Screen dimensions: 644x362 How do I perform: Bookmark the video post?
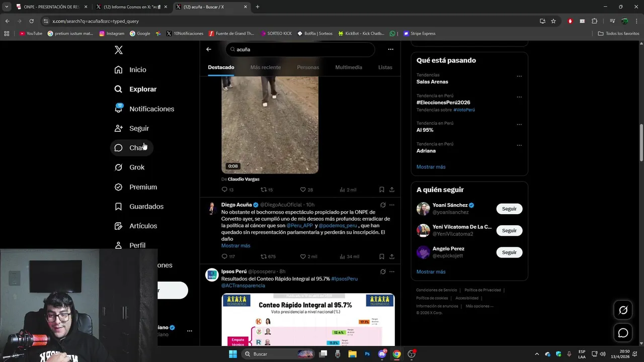[382, 190]
